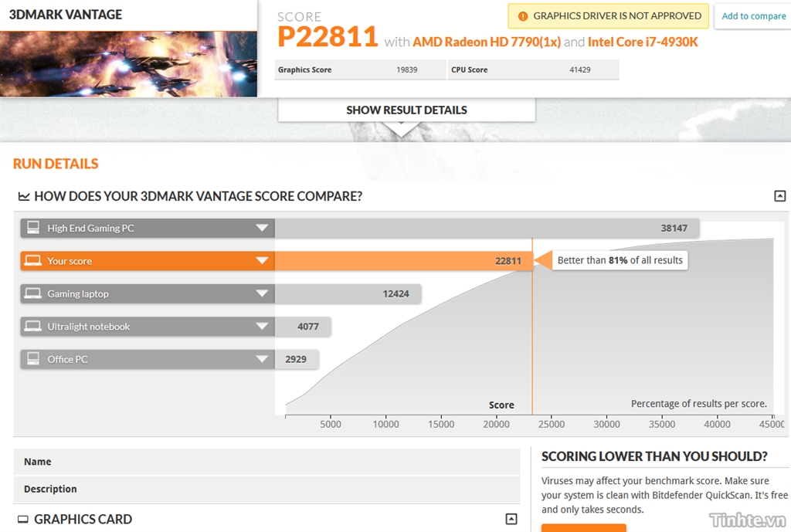Click the CPU Score value 41429
This screenshot has height=532, width=791.
pyautogui.click(x=579, y=69)
